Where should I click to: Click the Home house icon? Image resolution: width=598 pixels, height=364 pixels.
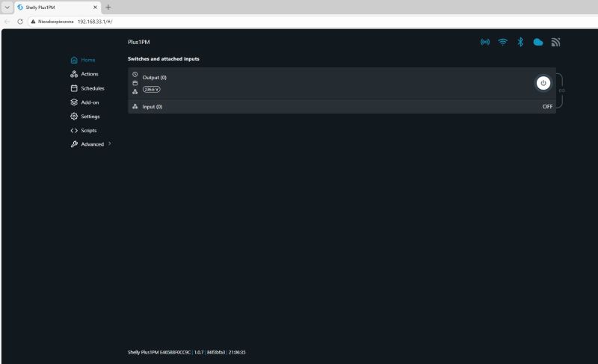tap(74, 60)
